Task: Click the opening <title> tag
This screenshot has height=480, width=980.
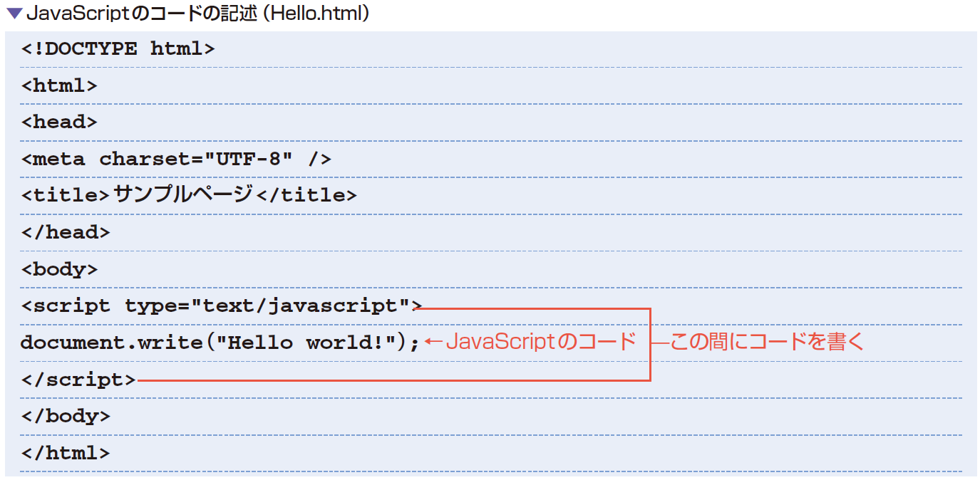Action: (x=65, y=195)
